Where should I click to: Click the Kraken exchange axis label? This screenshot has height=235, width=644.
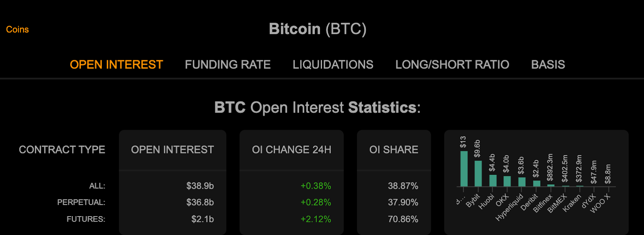pyautogui.click(x=572, y=203)
